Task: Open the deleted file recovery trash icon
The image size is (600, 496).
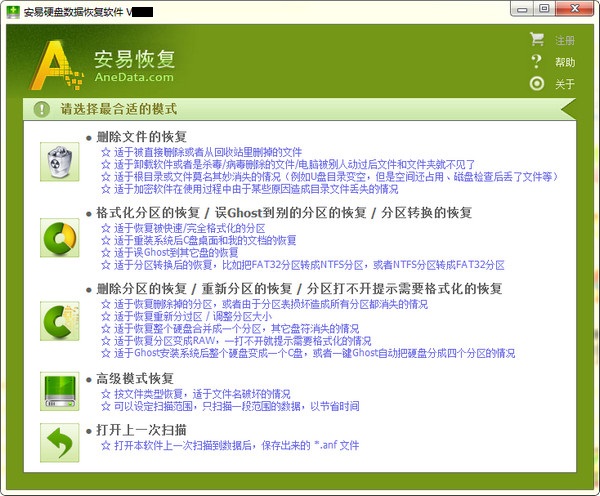Action: pyautogui.click(x=59, y=162)
